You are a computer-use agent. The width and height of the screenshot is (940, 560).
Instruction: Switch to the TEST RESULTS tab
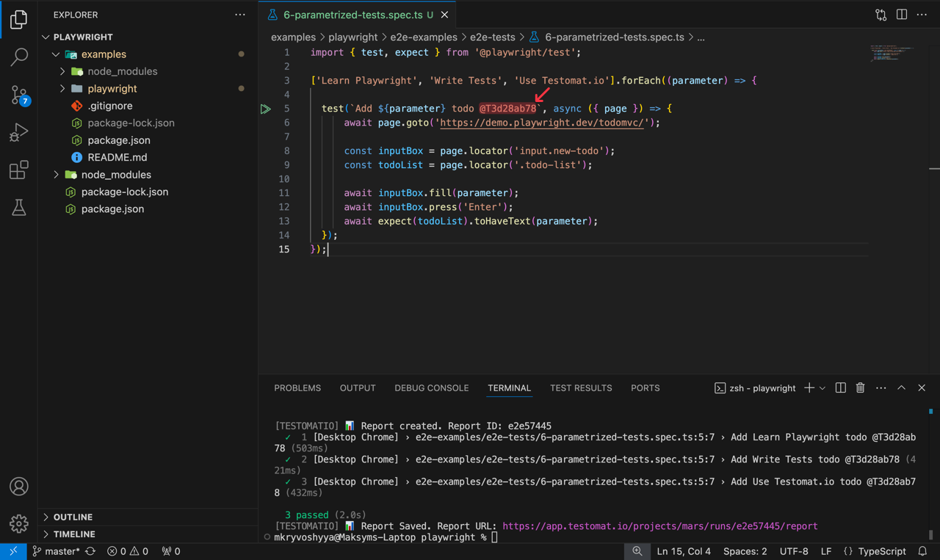pos(581,388)
